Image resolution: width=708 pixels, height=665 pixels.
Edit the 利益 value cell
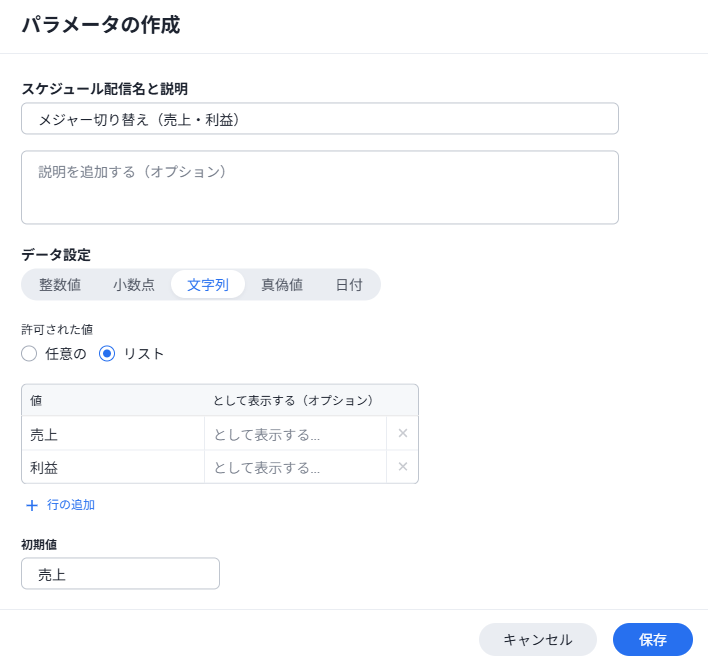point(113,467)
